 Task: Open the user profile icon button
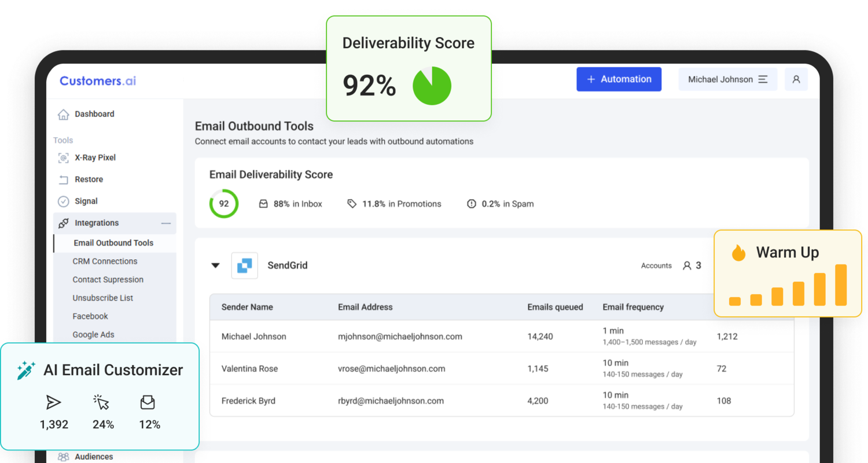[x=796, y=79]
